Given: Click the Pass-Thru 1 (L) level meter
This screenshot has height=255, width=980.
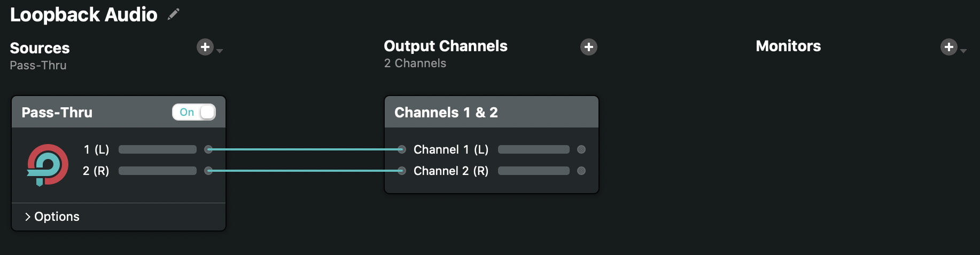Looking at the screenshot, I should coord(158,149).
